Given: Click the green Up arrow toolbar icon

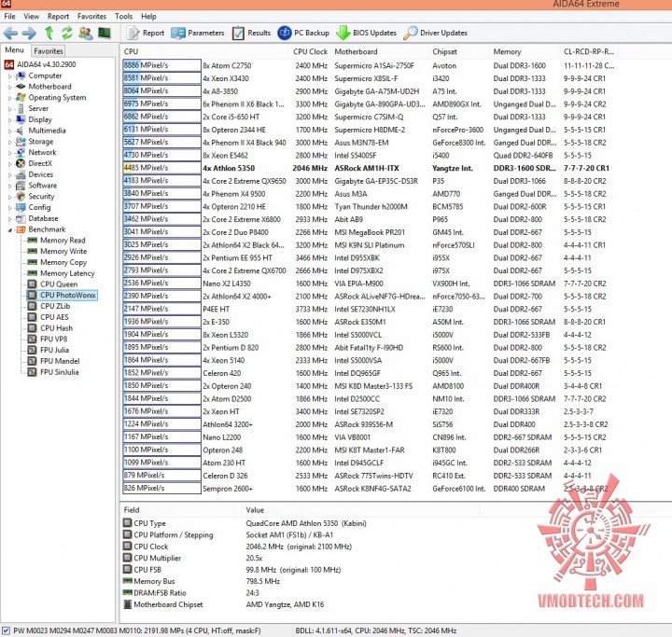Looking at the screenshot, I should tap(49, 33).
